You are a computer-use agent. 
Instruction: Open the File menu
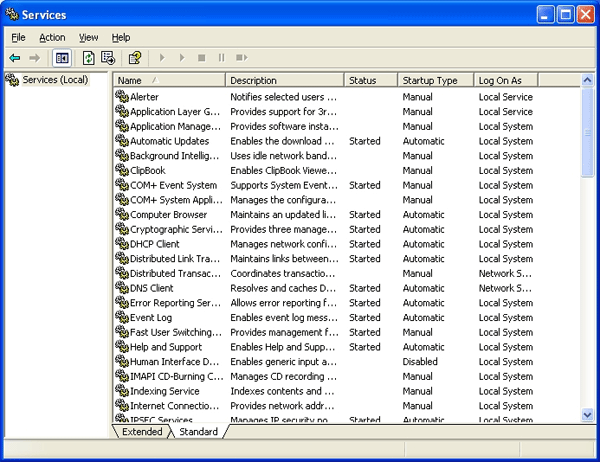[18, 38]
